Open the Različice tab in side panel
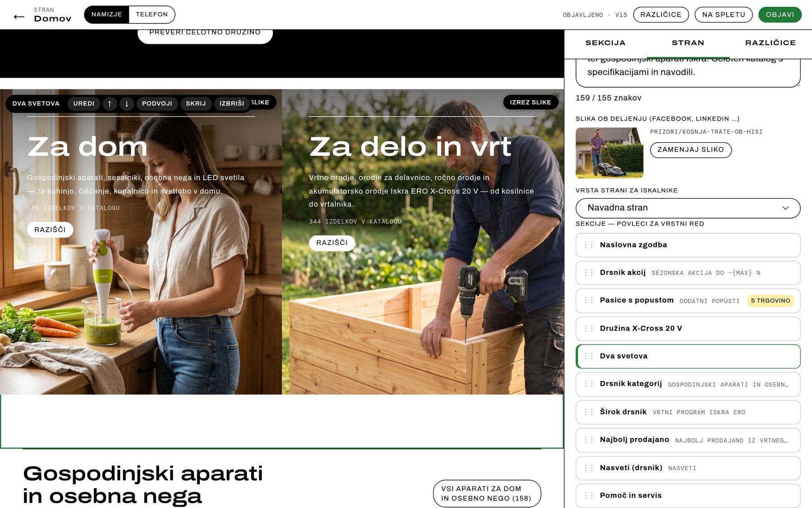The height and width of the screenshot is (508, 812). click(x=770, y=43)
